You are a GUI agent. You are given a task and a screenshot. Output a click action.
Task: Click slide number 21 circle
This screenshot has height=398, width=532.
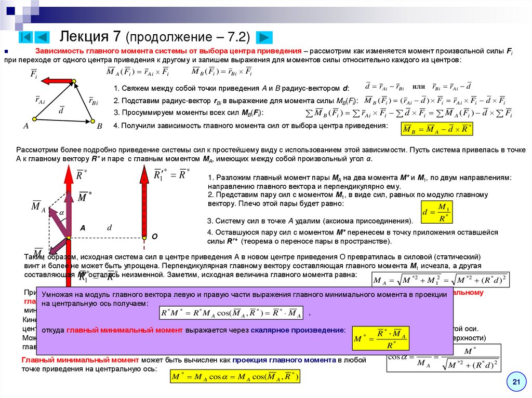pyautogui.click(x=516, y=382)
